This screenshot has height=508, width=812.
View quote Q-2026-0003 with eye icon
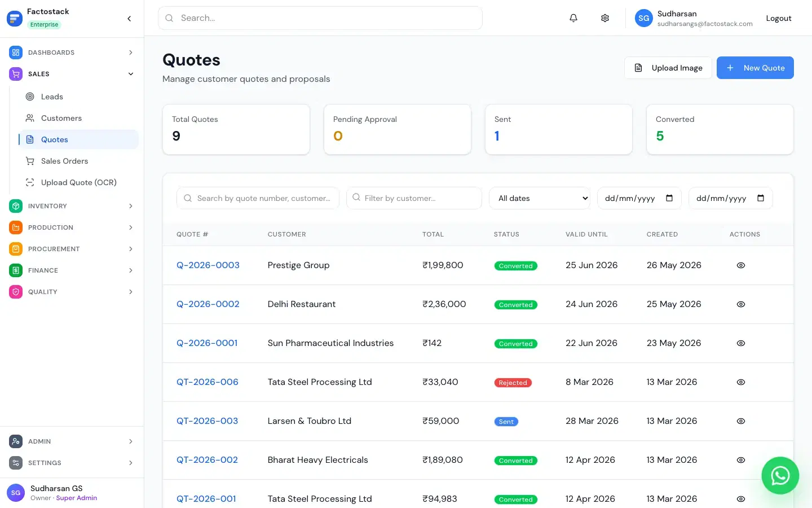(741, 265)
